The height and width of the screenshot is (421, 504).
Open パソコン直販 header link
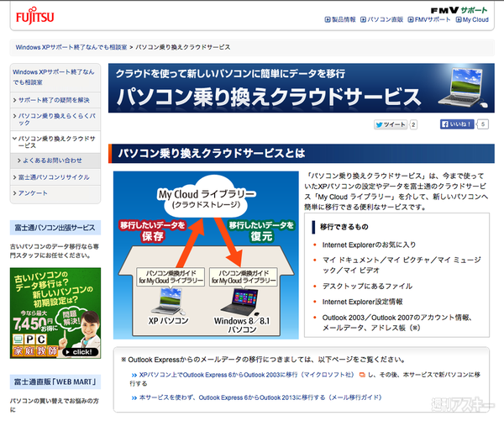pyautogui.click(x=385, y=19)
